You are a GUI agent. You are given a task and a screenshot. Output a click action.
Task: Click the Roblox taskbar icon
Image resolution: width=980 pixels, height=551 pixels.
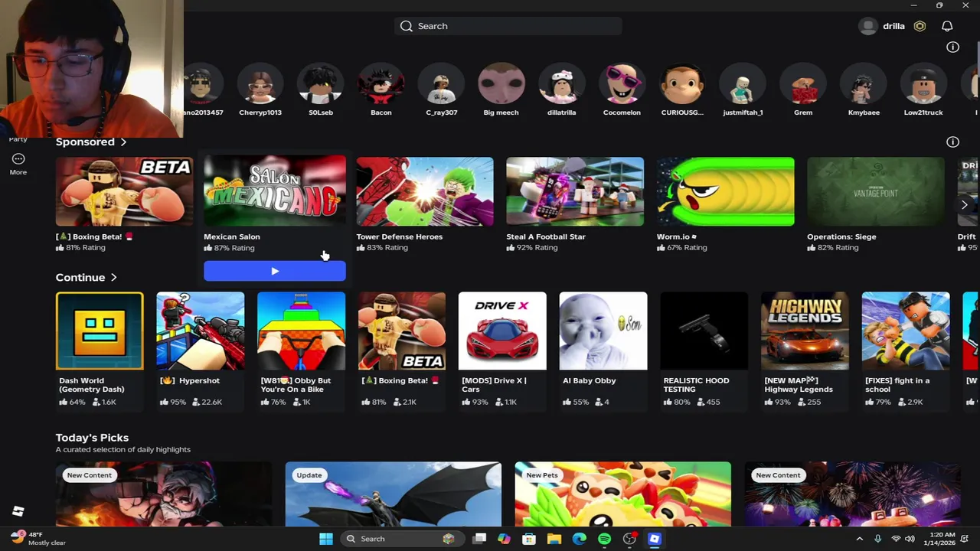pos(655,539)
